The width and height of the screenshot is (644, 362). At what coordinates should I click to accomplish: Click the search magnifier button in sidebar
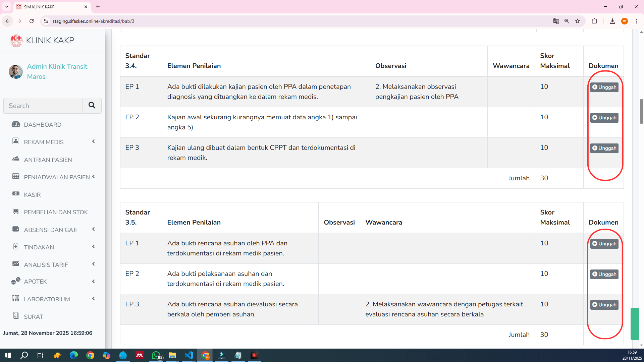coord(92,106)
